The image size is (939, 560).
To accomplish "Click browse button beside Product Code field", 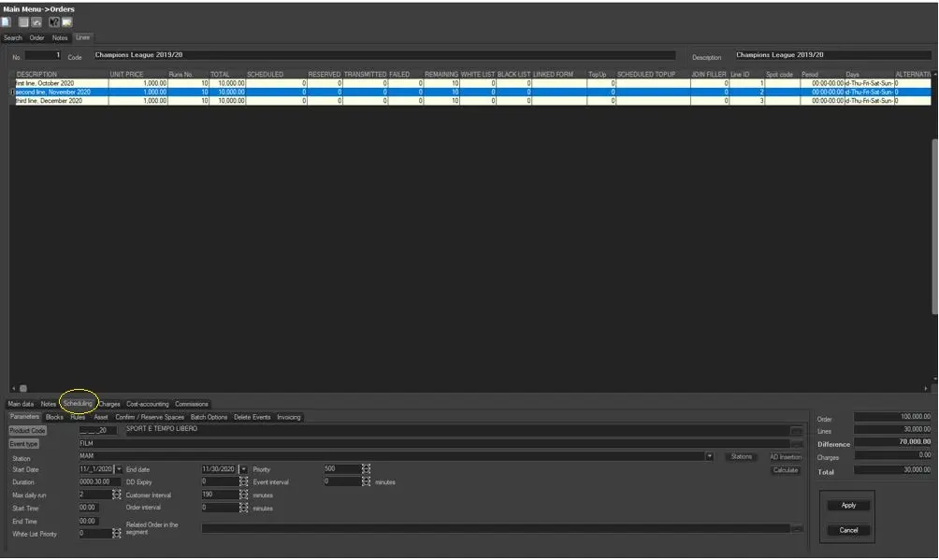I will click(x=796, y=431).
